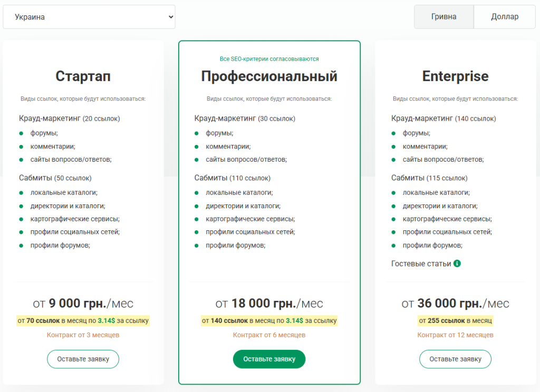Click the Стартап plan title
The image size is (540, 392).
tap(83, 76)
